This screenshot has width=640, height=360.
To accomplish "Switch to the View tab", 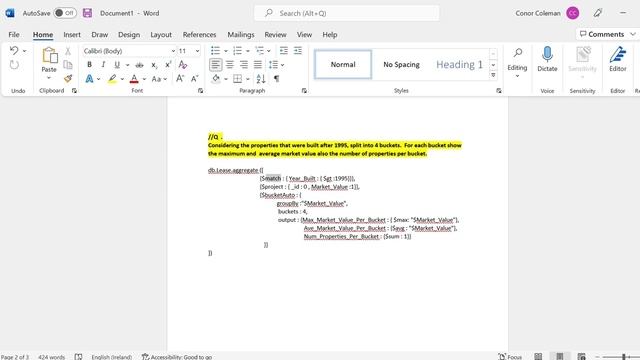I will click(304, 35).
